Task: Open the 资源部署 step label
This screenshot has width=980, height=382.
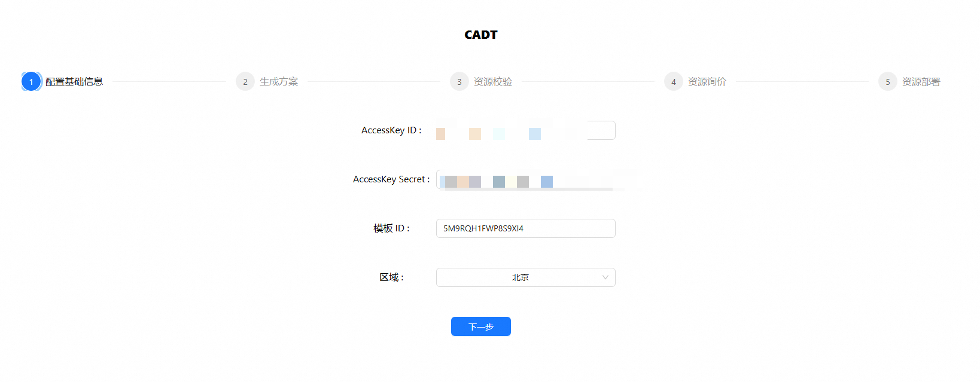Action: pos(921,82)
